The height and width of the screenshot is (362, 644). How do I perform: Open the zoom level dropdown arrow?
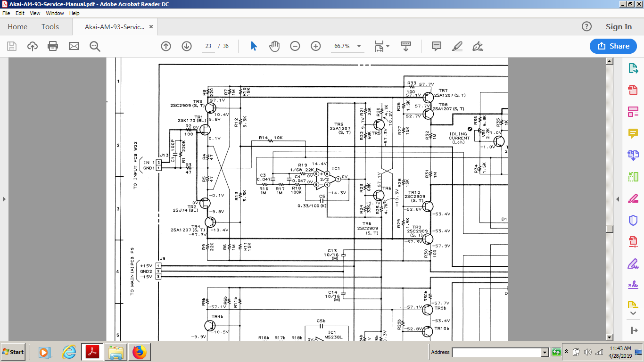click(x=359, y=46)
